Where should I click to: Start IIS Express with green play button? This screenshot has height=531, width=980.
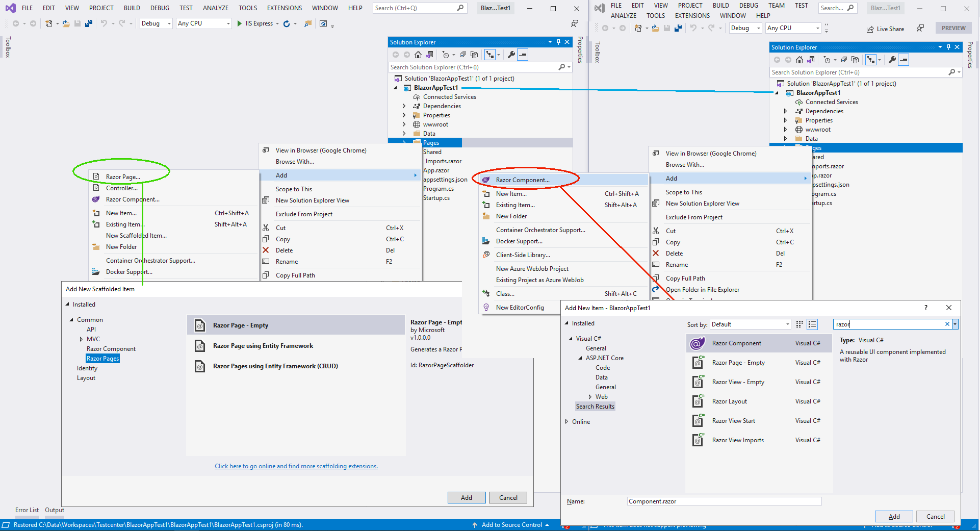pyautogui.click(x=240, y=23)
